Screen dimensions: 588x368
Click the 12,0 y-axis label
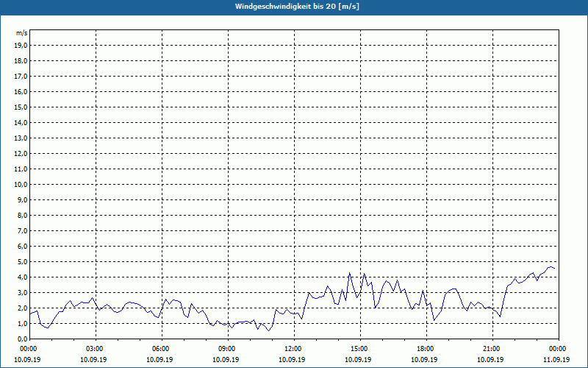(x=21, y=154)
